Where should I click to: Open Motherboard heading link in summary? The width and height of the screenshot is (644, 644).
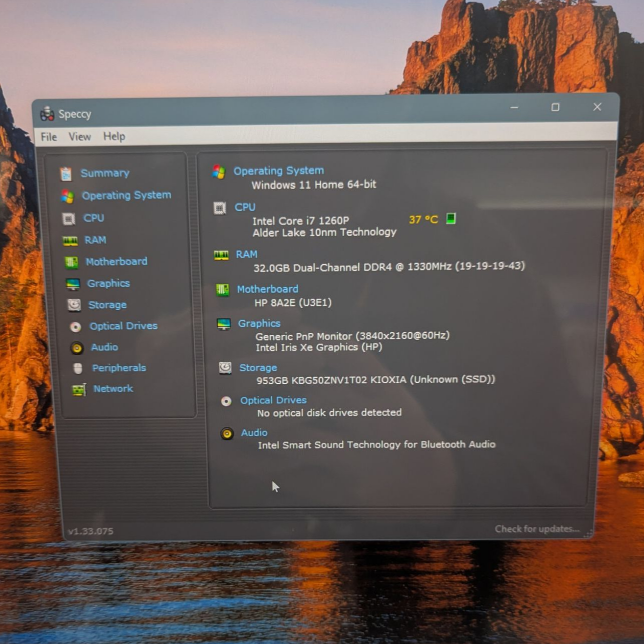tap(268, 289)
